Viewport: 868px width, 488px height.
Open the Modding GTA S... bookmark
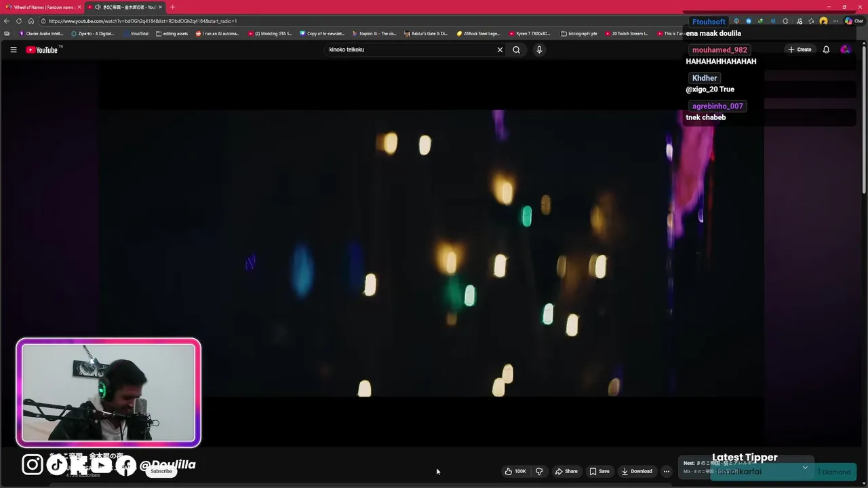tap(270, 33)
